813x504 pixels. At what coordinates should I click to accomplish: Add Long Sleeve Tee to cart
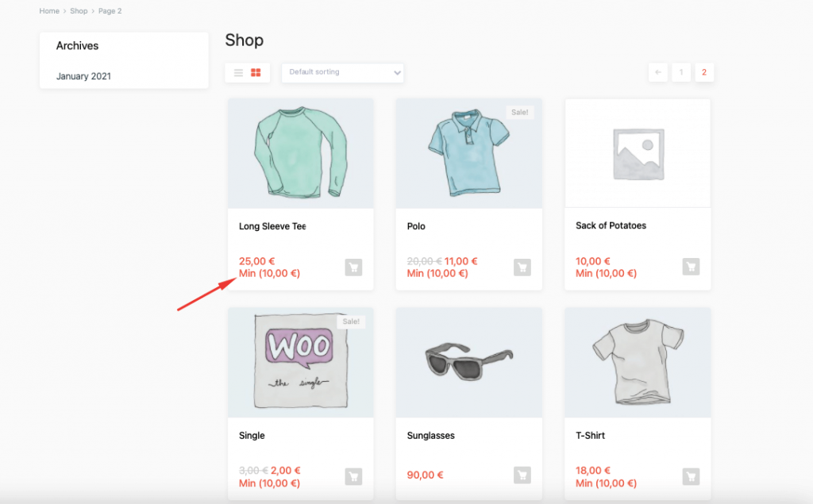353,267
